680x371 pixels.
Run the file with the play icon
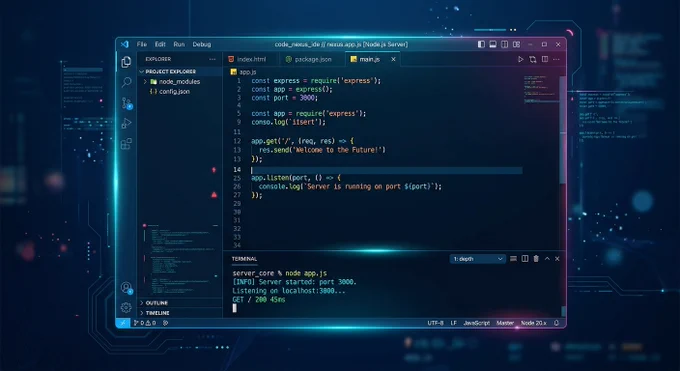[x=520, y=59]
